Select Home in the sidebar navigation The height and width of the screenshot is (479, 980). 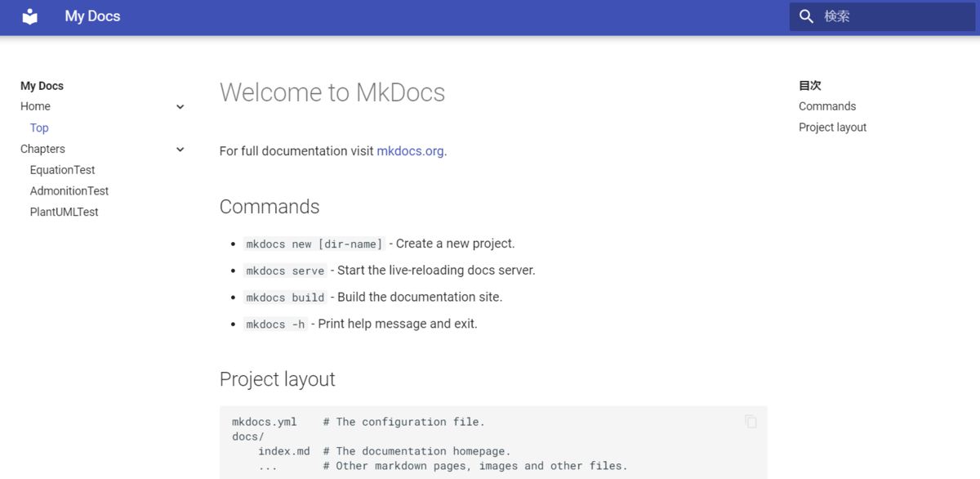[35, 106]
